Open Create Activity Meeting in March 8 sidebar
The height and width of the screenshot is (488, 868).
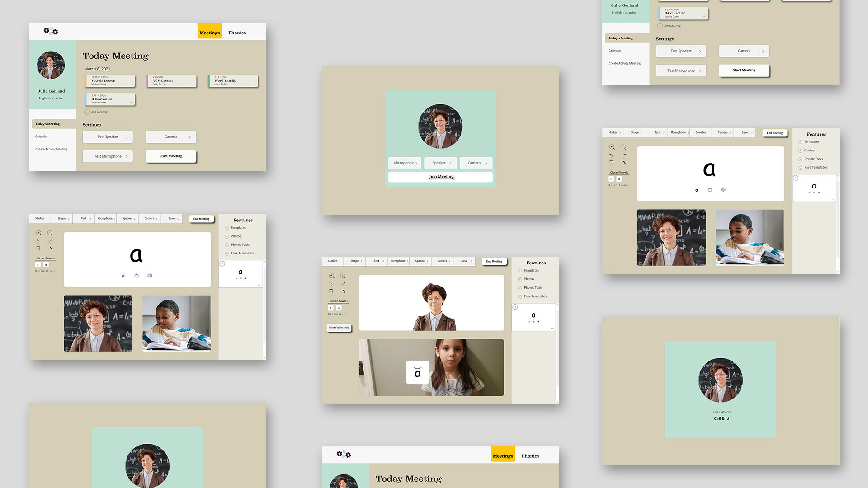(52, 149)
